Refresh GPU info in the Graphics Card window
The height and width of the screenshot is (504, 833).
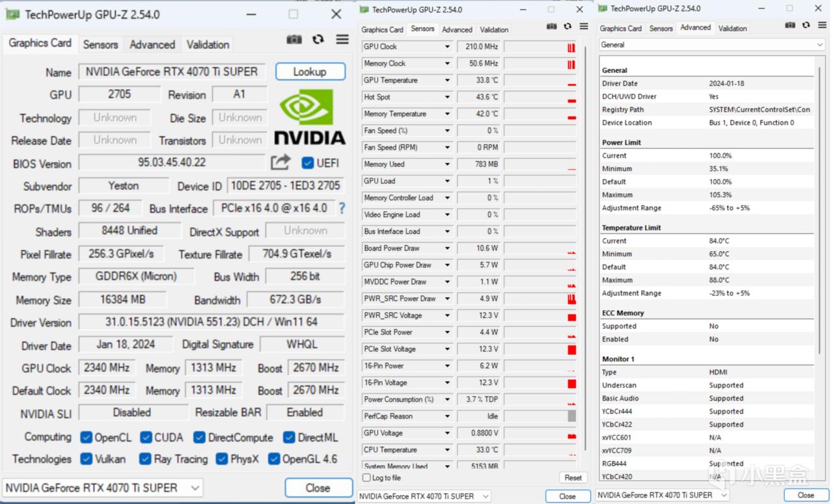click(x=318, y=40)
